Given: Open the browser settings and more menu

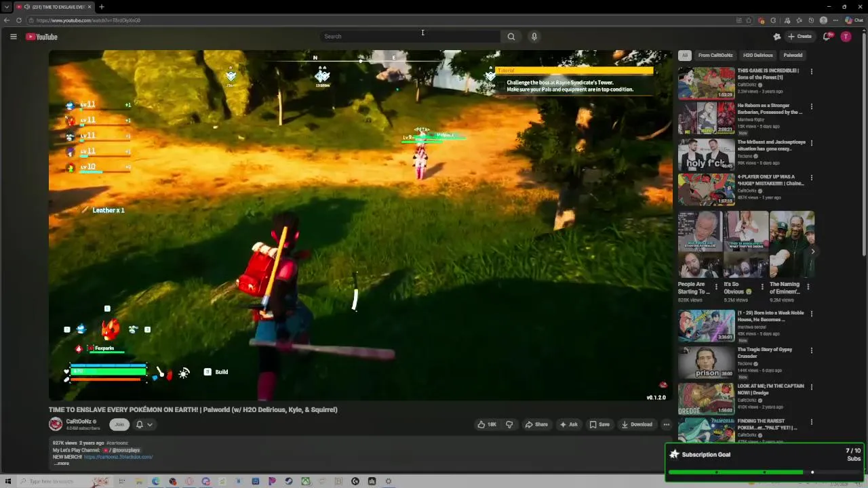Looking at the screenshot, I should pos(835,20).
